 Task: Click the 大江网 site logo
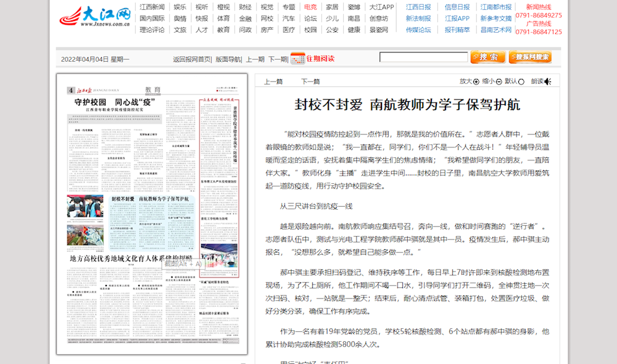click(95, 17)
